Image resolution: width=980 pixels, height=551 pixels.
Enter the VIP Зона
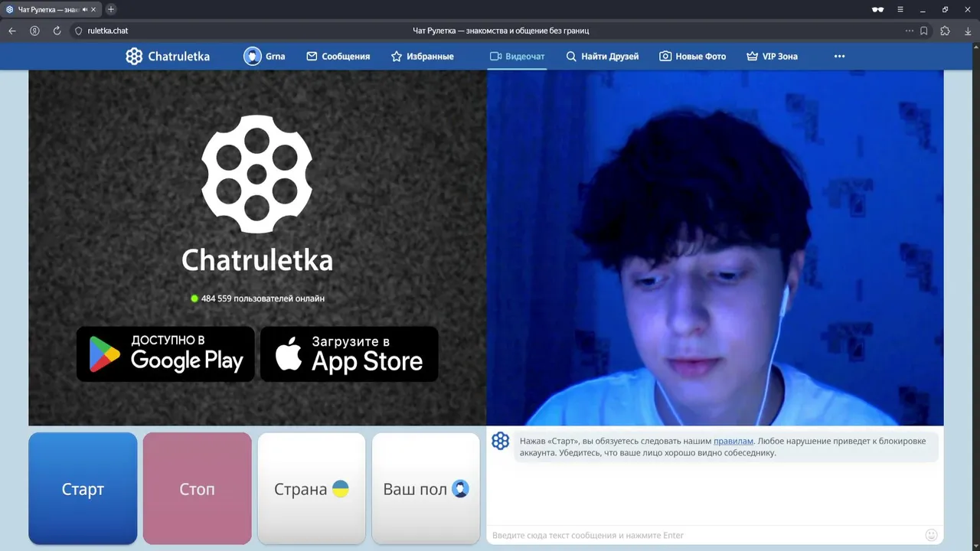(772, 56)
